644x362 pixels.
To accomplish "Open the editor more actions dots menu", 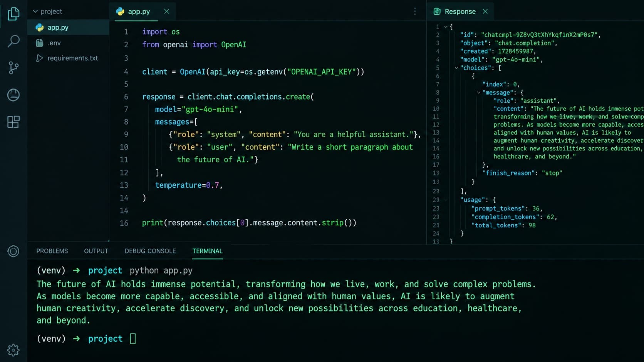I will click(415, 12).
